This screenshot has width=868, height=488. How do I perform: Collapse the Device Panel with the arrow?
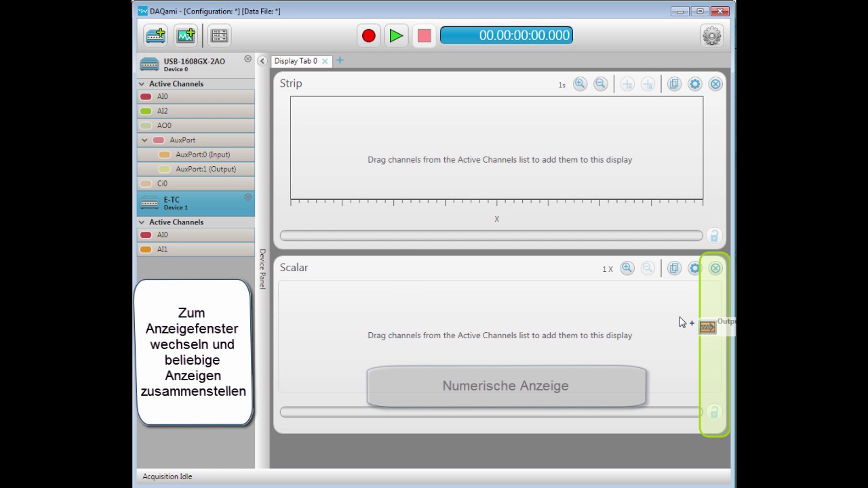pyautogui.click(x=262, y=61)
